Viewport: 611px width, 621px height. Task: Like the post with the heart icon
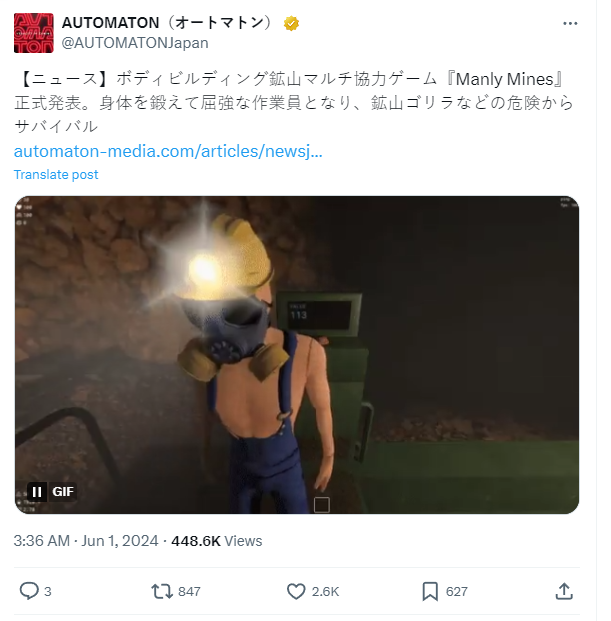[296, 591]
